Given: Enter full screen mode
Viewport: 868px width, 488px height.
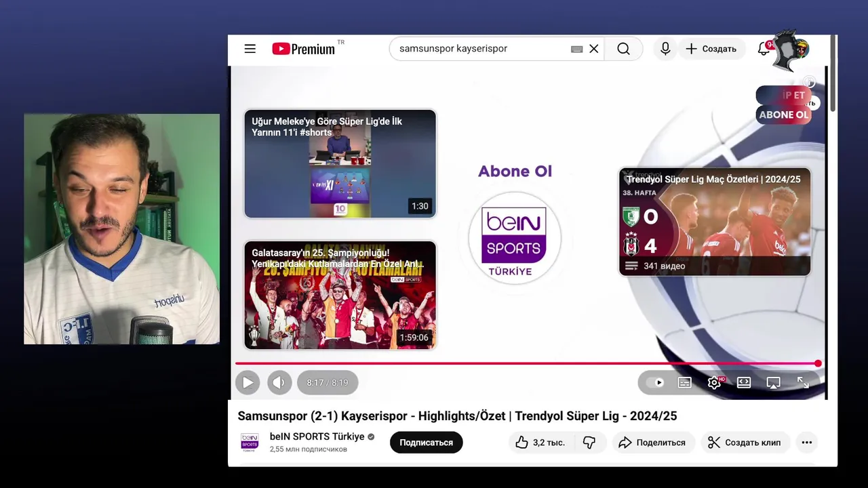Looking at the screenshot, I should tap(803, 383).
